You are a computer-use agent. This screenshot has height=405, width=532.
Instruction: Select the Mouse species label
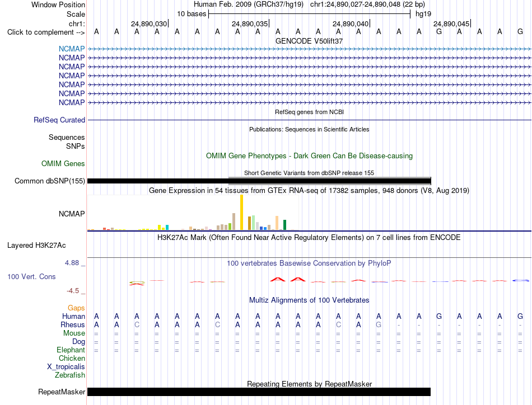click(x=74, y=333)
